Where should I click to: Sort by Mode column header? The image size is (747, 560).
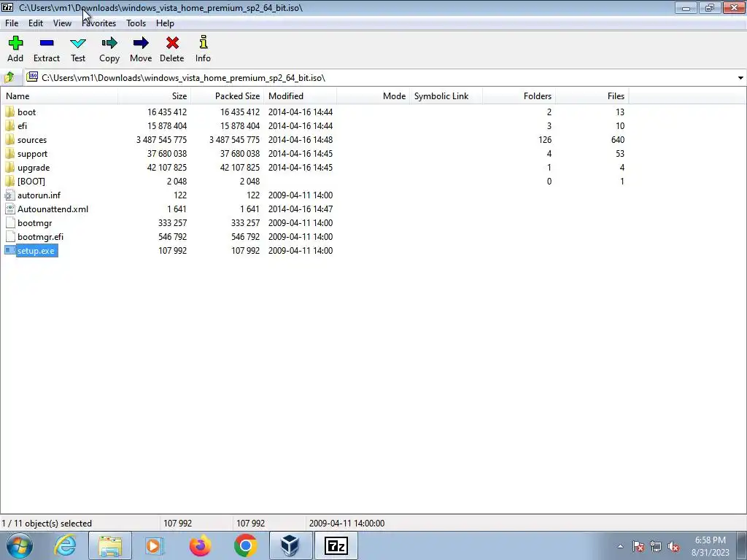click(373, 96)
